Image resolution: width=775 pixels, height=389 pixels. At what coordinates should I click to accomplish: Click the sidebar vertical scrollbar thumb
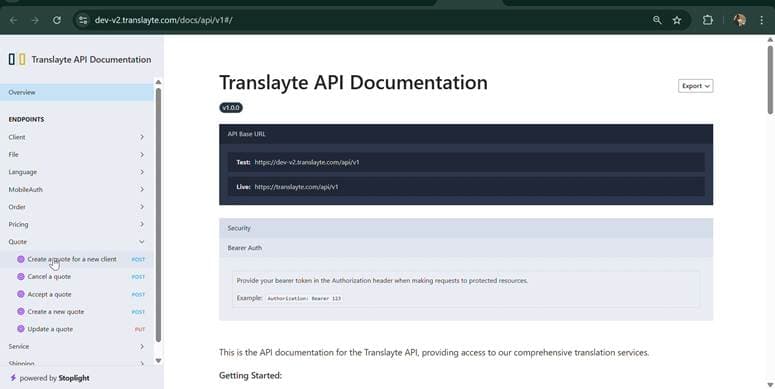(158, 215)
